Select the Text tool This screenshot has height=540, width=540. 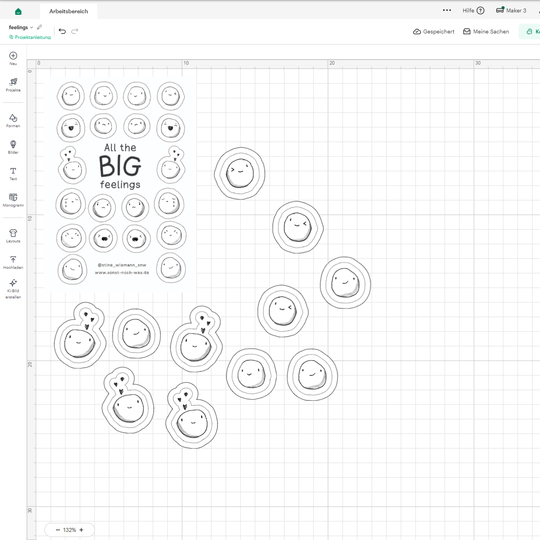tap(13, 174)
